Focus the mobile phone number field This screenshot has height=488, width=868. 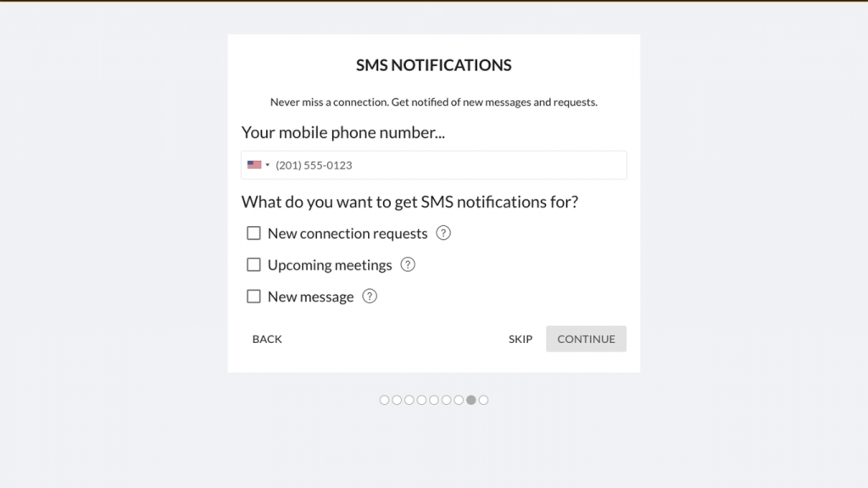pyautogui.click(x=433, y=165)
